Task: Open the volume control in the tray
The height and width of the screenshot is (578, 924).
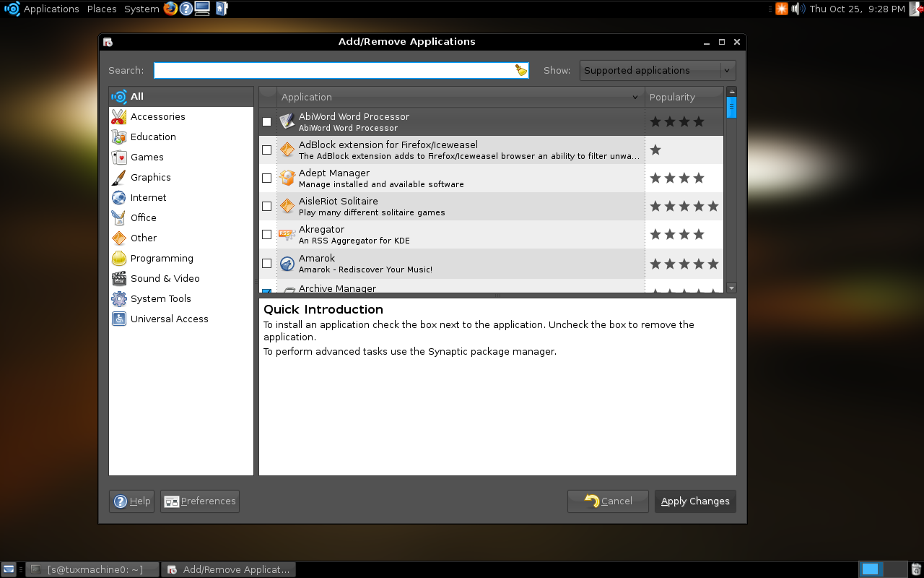Action: 798,9
